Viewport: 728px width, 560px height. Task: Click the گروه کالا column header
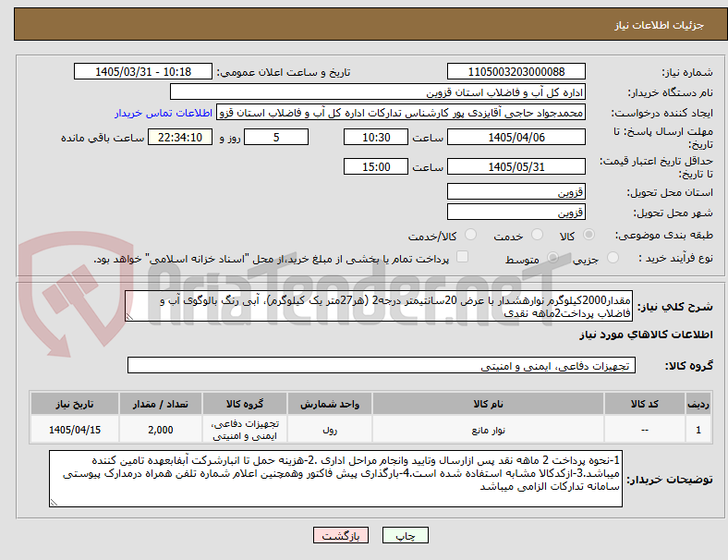[245, 404]
